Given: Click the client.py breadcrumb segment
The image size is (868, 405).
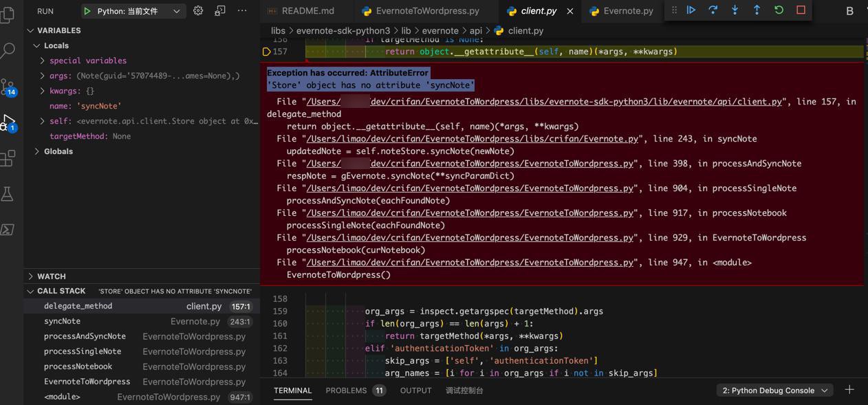Looking at the screenshot, I should coord(519,31).
